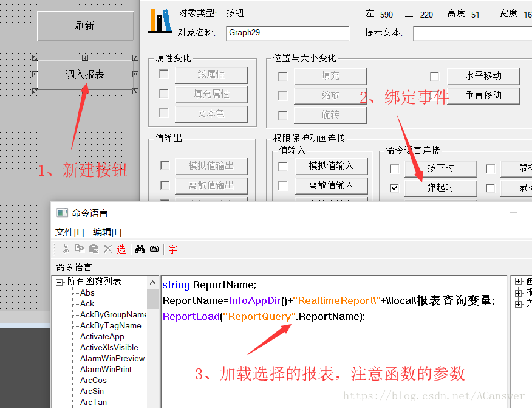The width and height of the screenshot is (532, 408).
Task: Click the 提示文本 input field
Action: pos(472,33)
